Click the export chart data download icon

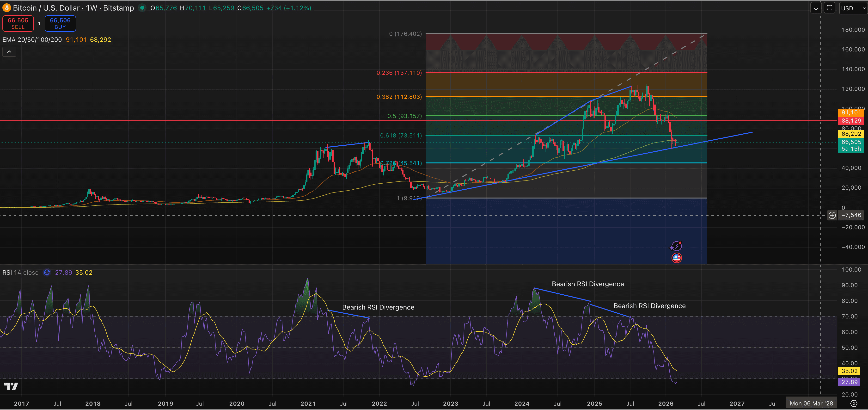pyautogui.click(x=816, y=7)
